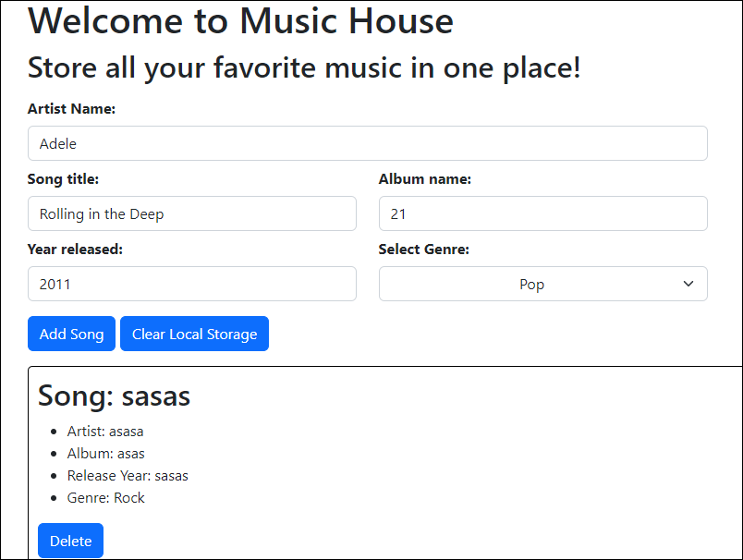Click the Genre: Rock list item

coord(105,498)
